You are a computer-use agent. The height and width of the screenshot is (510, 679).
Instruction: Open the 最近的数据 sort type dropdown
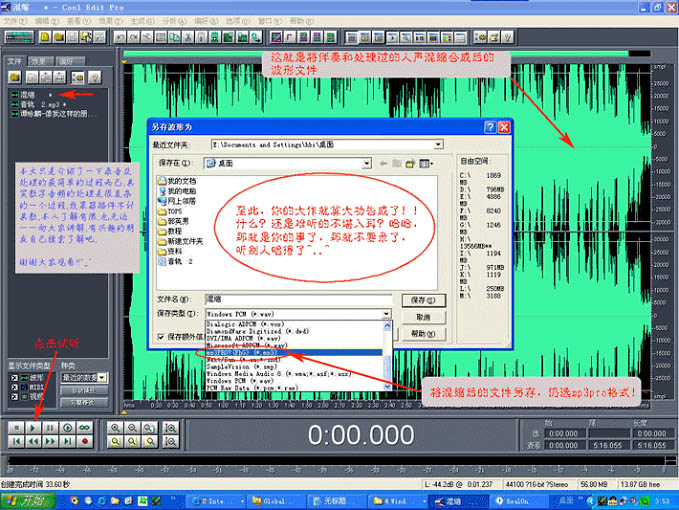coord(103,378)
